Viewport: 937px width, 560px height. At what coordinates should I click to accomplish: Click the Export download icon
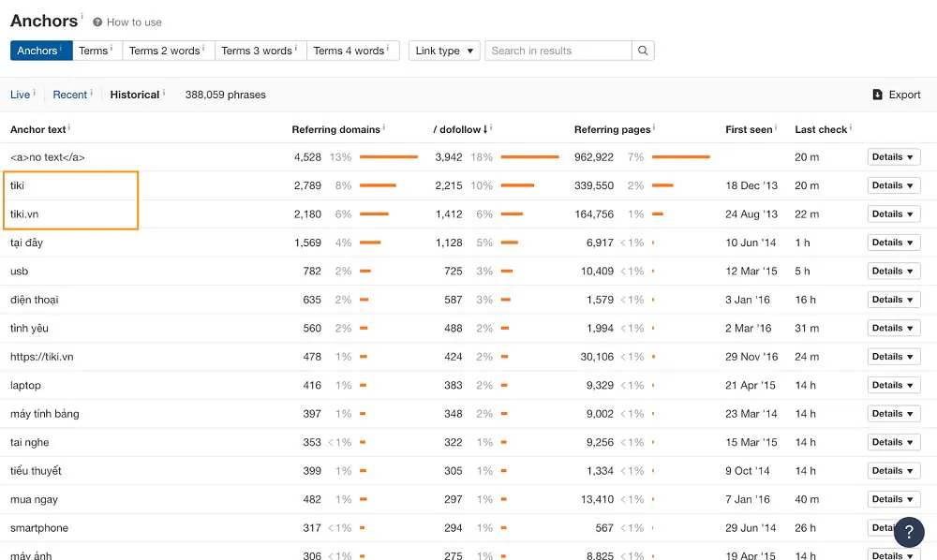(877, 95)
